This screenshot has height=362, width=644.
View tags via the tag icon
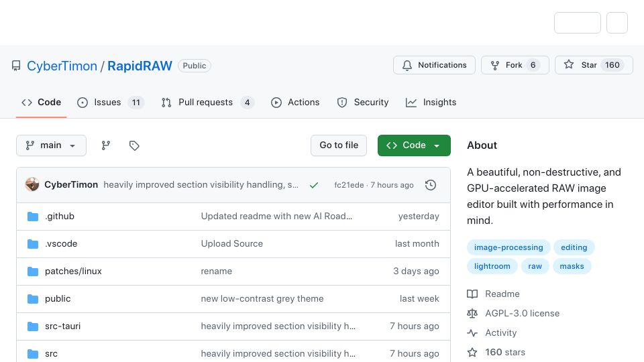(134, 145)
